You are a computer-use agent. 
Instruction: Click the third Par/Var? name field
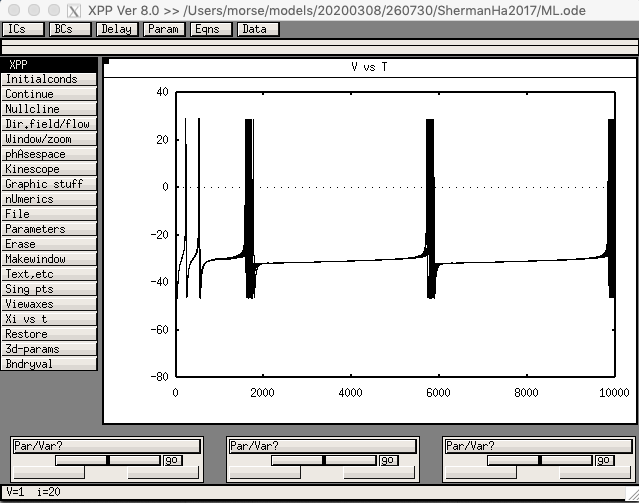point(539,446)
